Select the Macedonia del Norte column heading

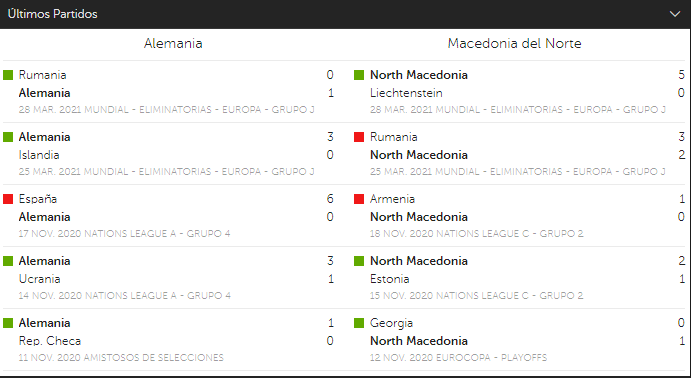click(x=514, y=44)
